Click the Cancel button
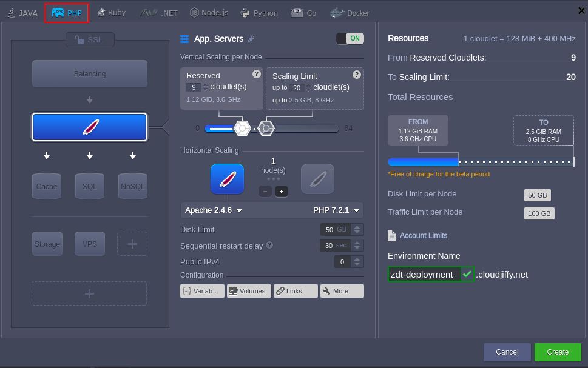588x368 pixels. 507,352
